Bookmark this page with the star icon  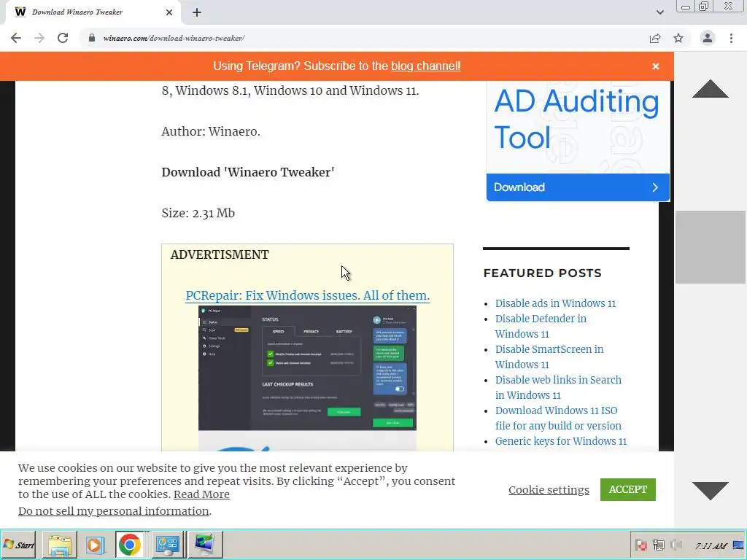pyautogui.click(x=678, y=38)
